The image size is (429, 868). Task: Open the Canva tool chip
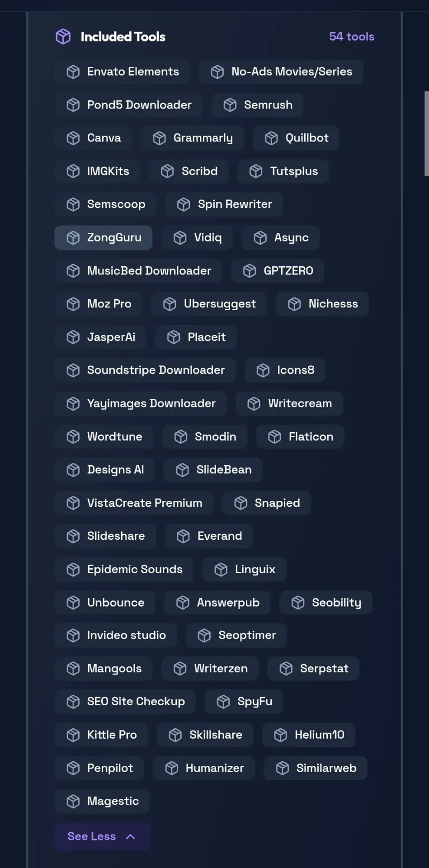pyautogui.click(x=93, y=138)
